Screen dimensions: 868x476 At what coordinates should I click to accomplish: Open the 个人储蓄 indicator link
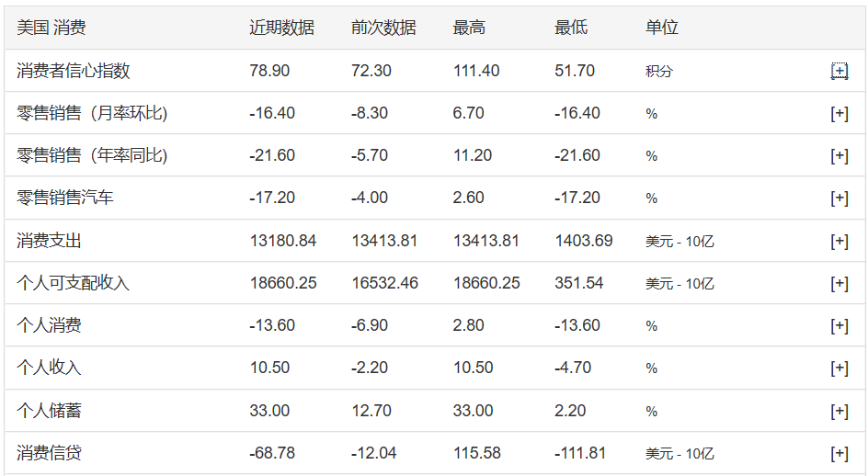pyautogui.click(x=49, y=411)
